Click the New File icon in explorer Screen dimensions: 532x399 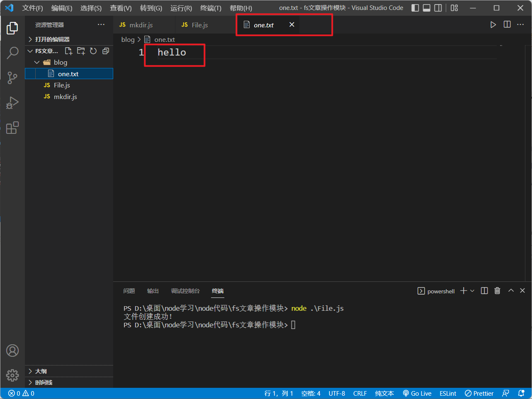point(68,51)
